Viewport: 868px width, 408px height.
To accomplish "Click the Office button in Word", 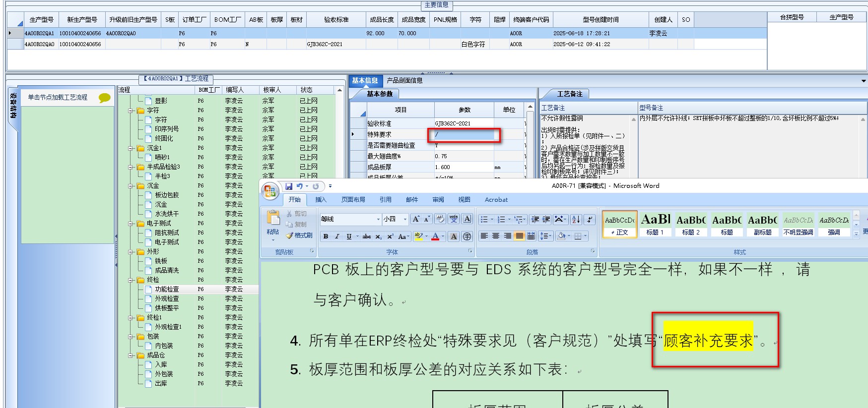I will coord(270,191).
